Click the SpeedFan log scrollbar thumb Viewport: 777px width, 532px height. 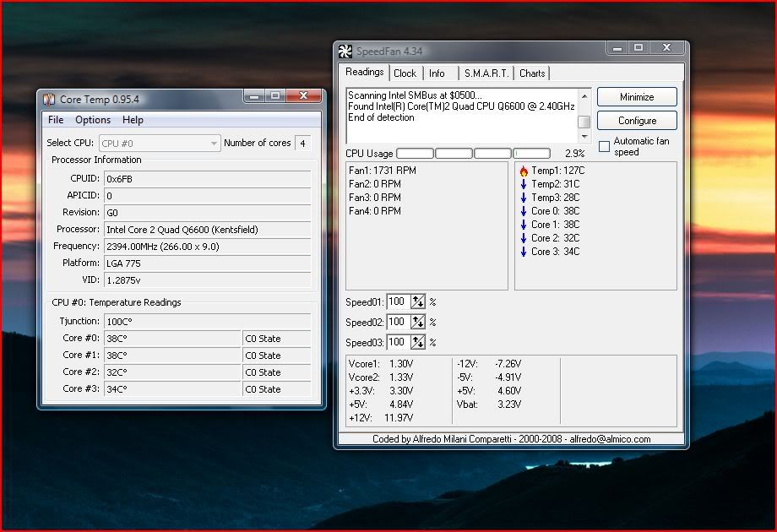pyautogui.click(x=584, y=122)
